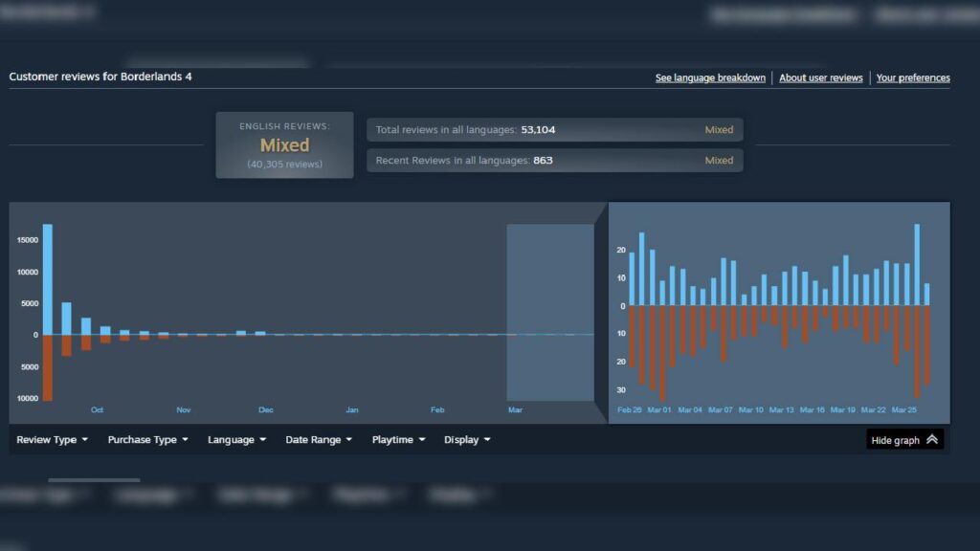980x551 pixels.
Task: Click the English Reviews Mixed summary box
Action: coord(284,145)
